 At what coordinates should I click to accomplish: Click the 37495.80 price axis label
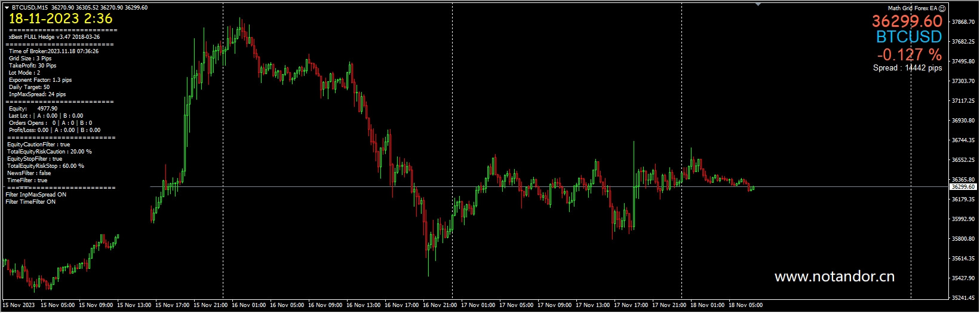963,62
